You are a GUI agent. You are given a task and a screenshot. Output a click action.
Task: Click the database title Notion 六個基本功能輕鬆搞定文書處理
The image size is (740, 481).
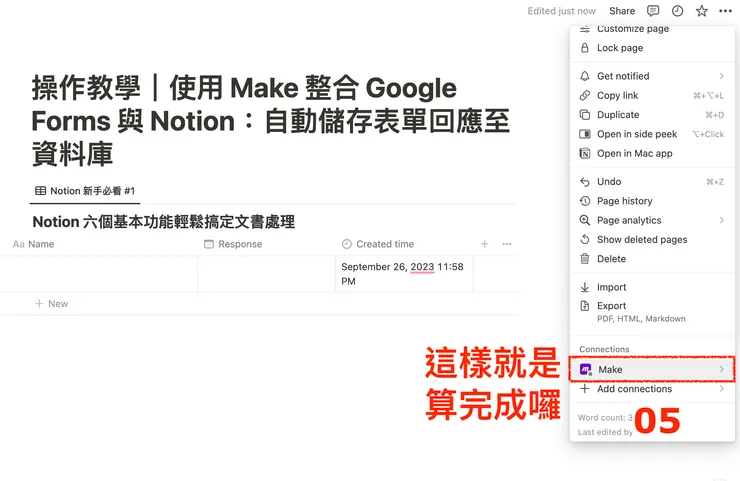[163, 222]
